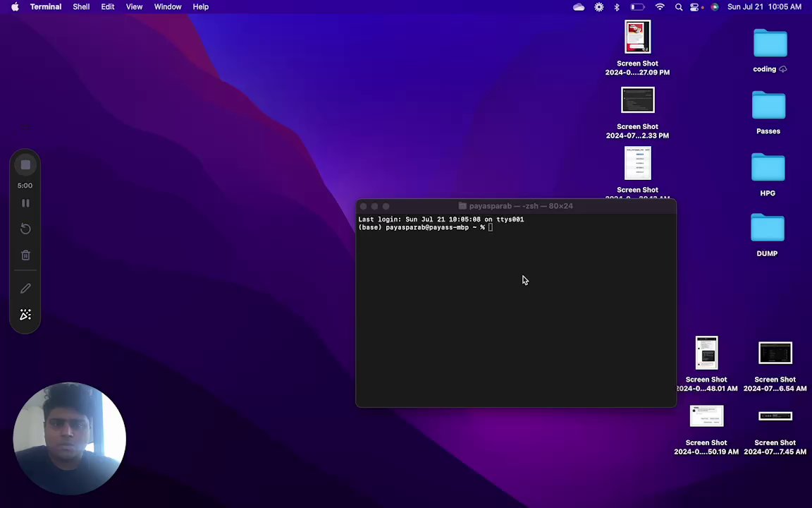Click the iCloud sync badge on coding
812x508 pixels.
pyautogui.click(x=783, y=69)
